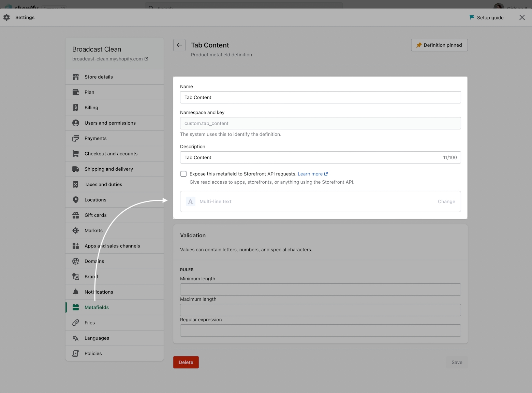Go to Users and permissions settings

(110, 123)
